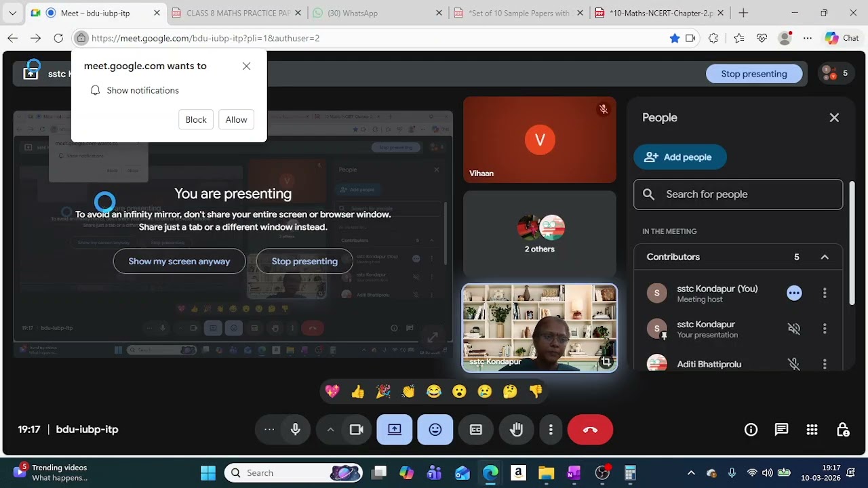Send surprised face reaction
The width and height of the screenshot is (868, 488).
459,391
